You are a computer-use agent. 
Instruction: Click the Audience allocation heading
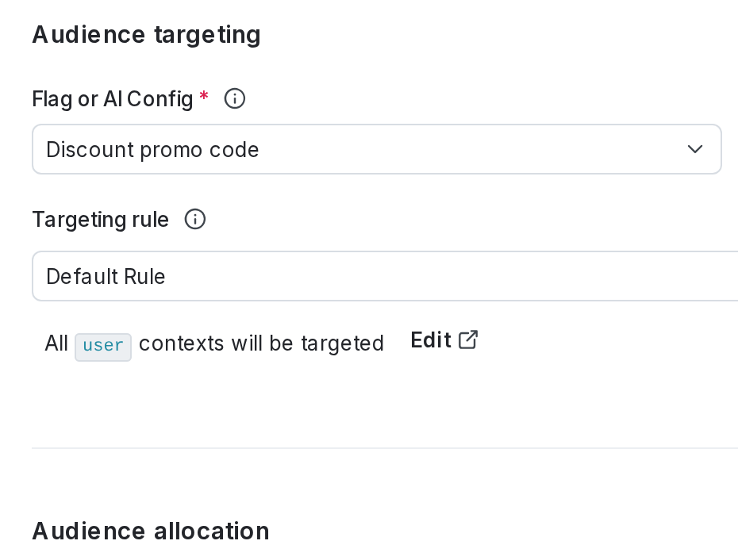coord(150,531)
